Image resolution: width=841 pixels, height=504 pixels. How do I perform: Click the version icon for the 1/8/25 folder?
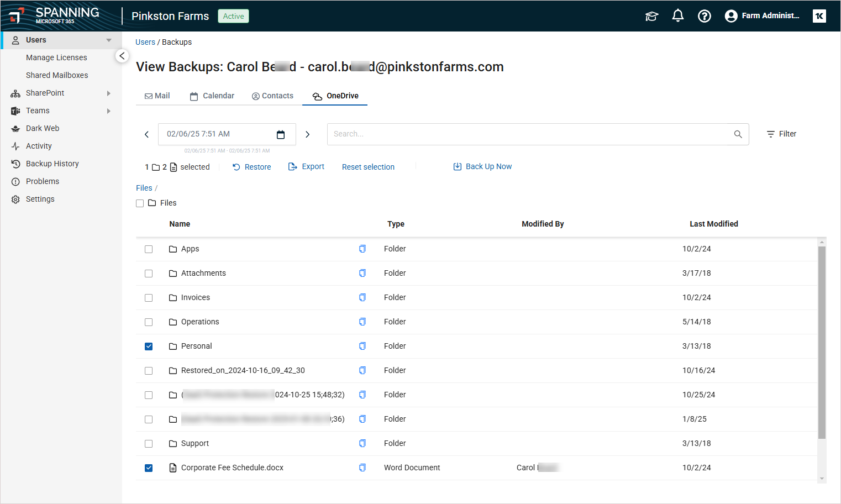pyautogui.click(x=362, y=419)
